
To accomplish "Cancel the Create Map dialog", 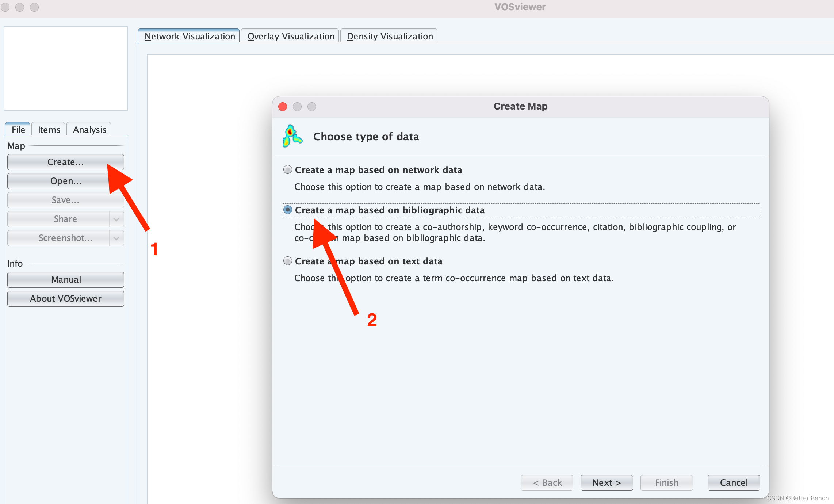I will pos(734,482).
